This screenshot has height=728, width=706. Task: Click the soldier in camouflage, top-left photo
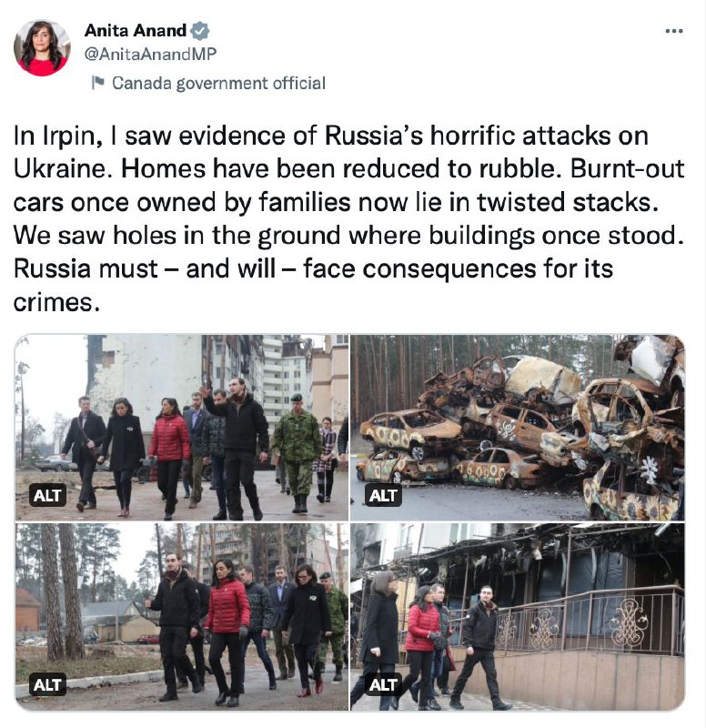click(298, 452)
